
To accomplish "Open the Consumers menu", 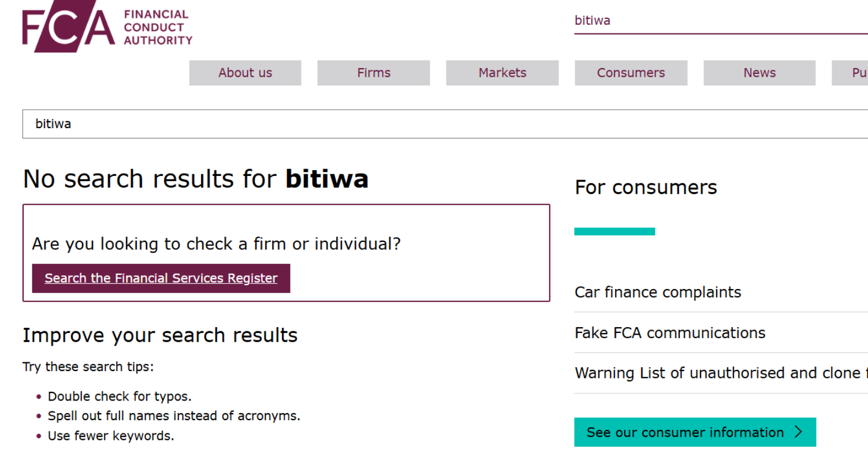I will (631, 73).
